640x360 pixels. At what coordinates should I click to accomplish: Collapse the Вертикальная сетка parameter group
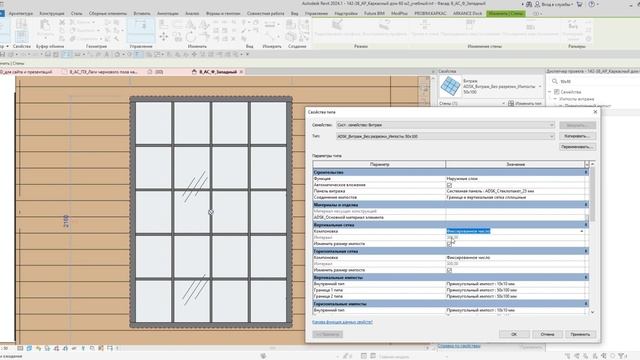click(x=586, y=225)
